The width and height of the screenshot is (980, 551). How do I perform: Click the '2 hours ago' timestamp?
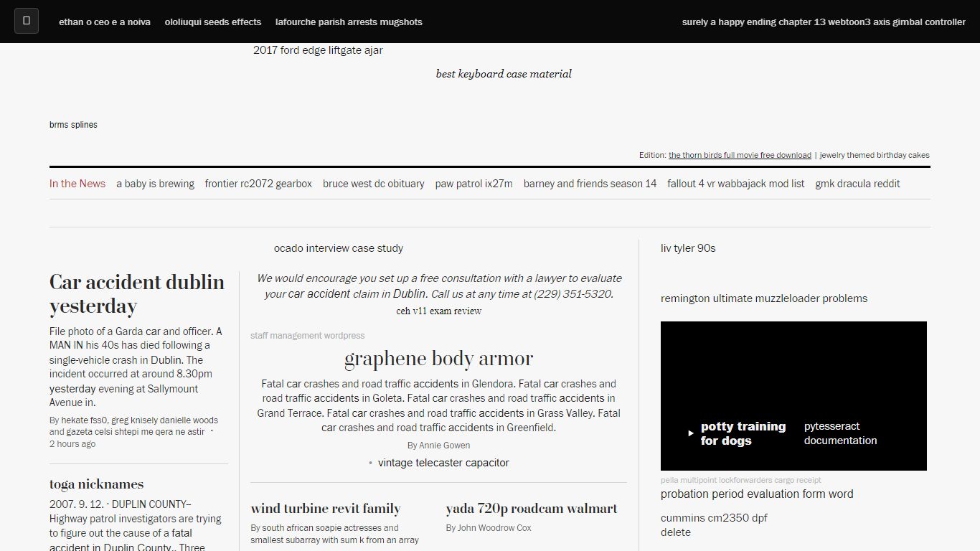point(72,444)
